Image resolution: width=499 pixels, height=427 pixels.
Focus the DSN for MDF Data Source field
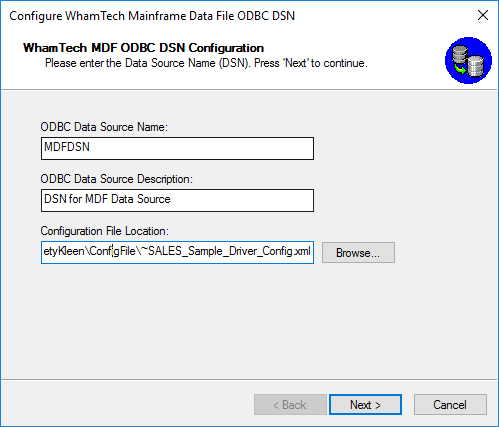point(177,200)
